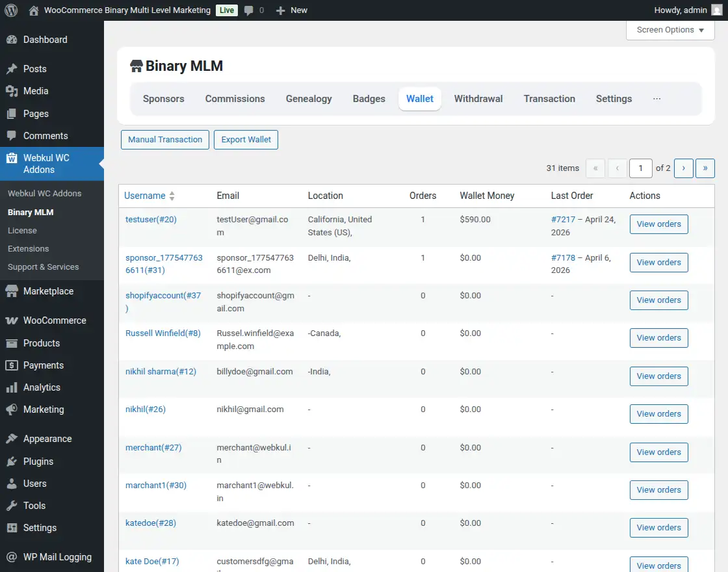Click the 31 items count text

pos(563,168)
